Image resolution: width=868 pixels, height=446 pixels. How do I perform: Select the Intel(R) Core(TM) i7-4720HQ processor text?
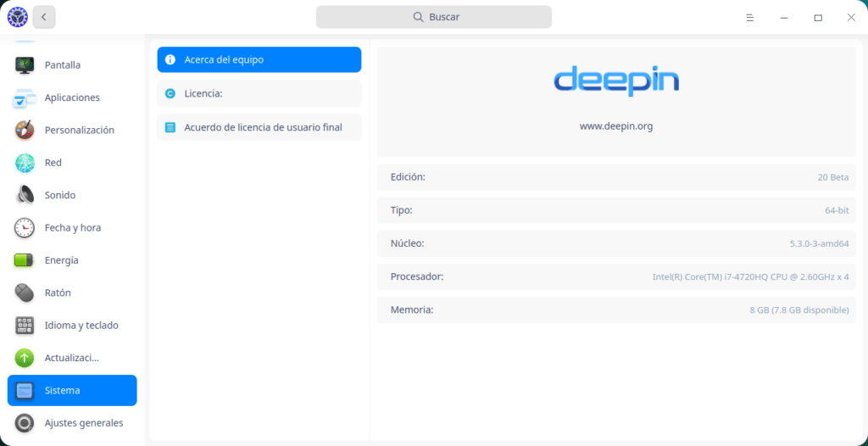pyautogui.click(x=751, y=276)
